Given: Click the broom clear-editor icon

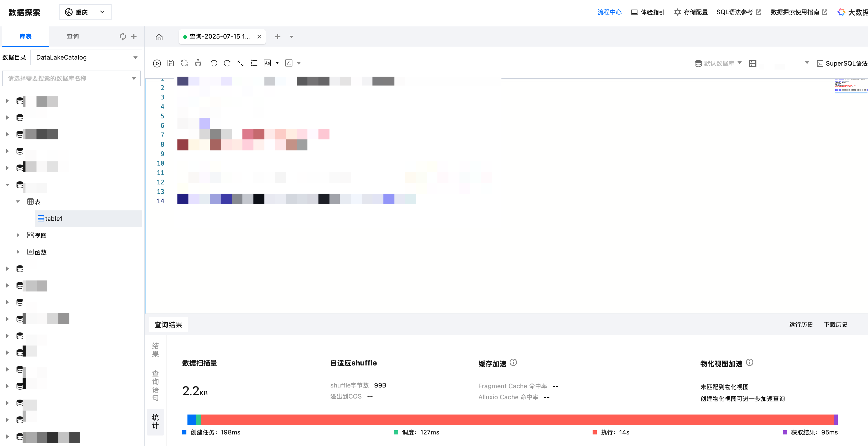Looking at the screenshot, I should coord(198,63).
